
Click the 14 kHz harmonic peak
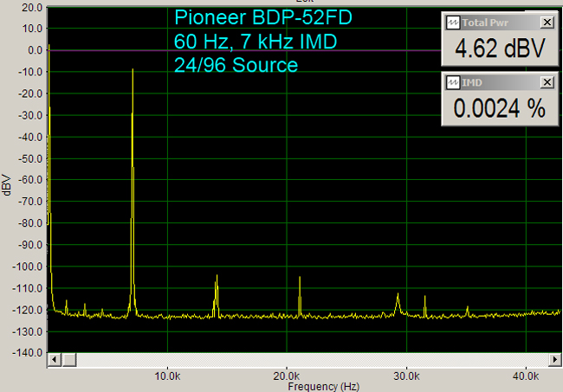[x=217, y=276]
